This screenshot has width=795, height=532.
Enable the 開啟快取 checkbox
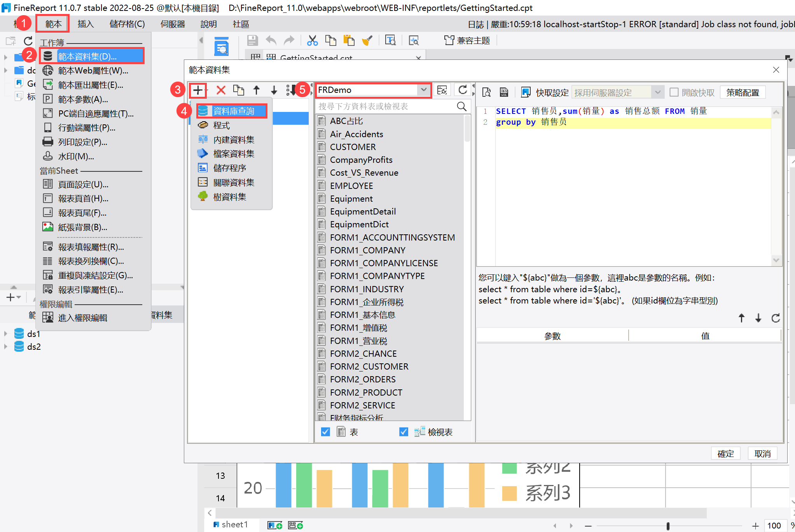point(674,92)
